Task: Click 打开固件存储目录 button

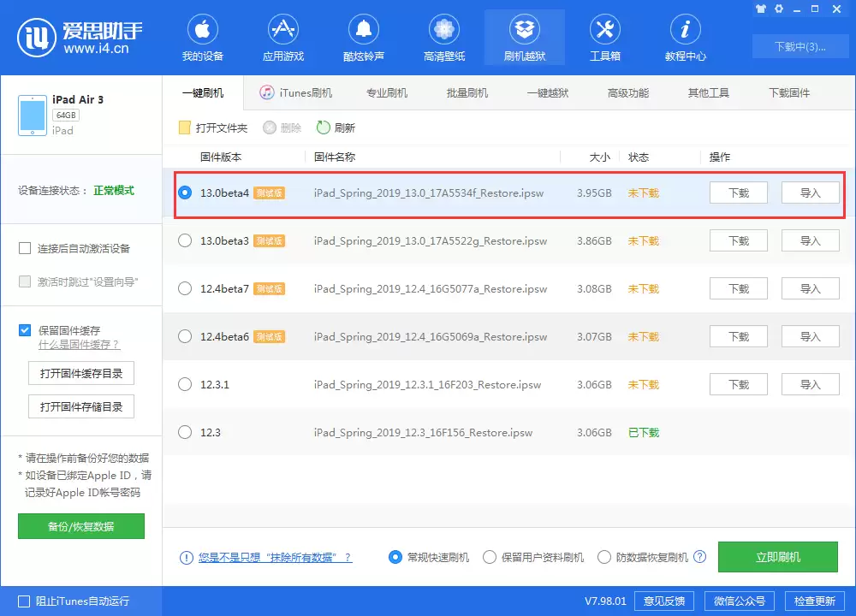Action: pos(81,406)
